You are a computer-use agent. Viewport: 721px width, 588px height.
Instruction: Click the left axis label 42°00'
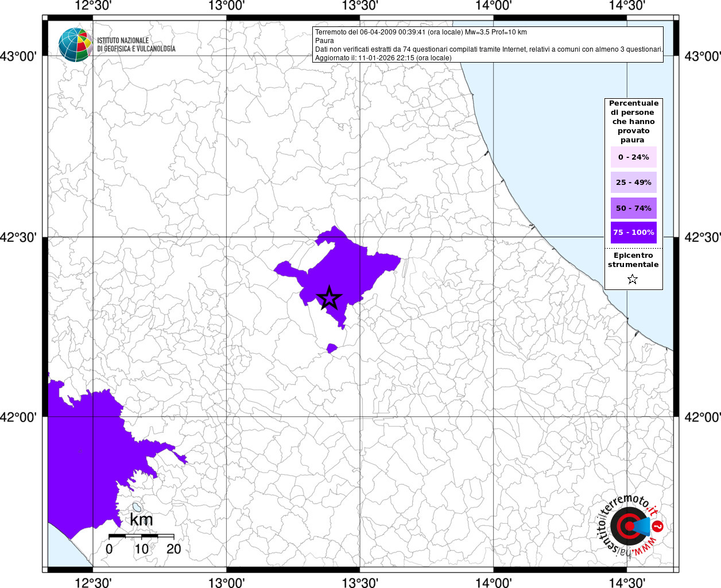point(18,417)
